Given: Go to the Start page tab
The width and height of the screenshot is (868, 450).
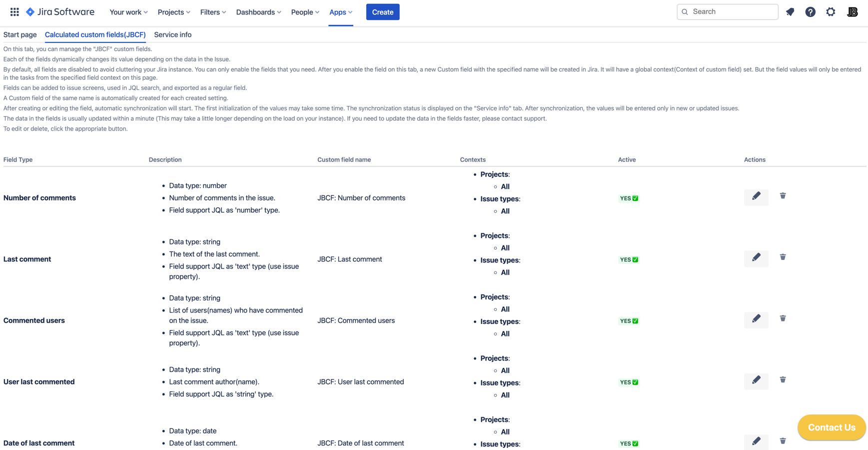Looking at the screenshot, I should (20, 34).
